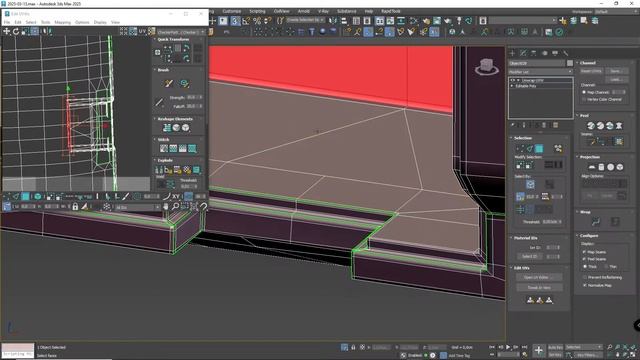The height and width of the screenshot is (360, 640).
Task: Click the Save button in Channel rollout
Action: (x=616, y=71)
